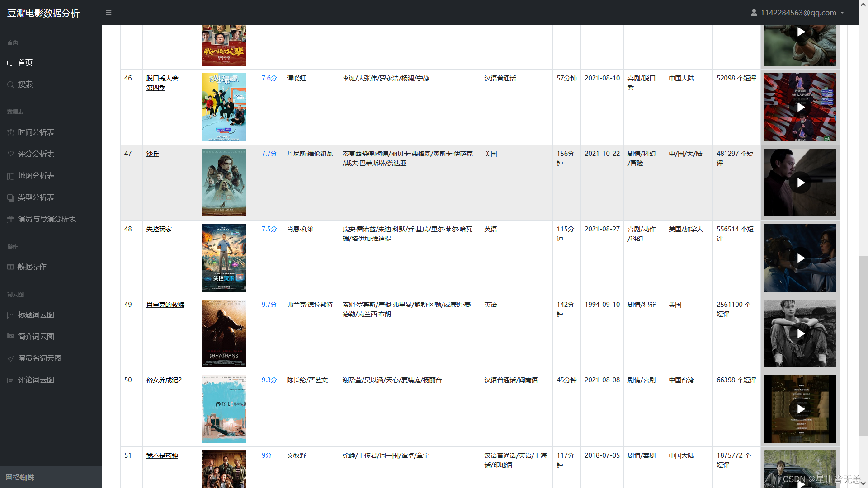Click the 9.7分 rating for 肖申克的救赎
868x488 pixels.
tap(269, 305)
